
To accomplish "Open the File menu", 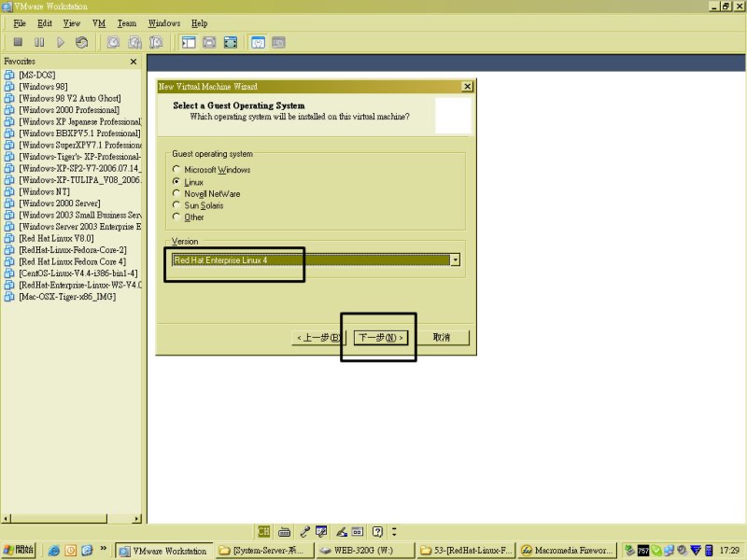I will click(x=20, y=22).
